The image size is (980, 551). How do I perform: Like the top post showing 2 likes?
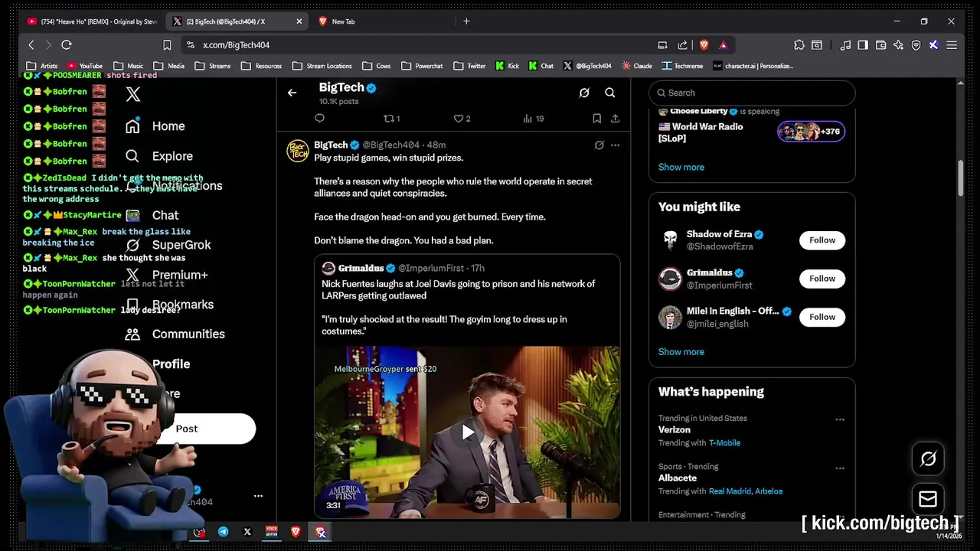[462, 119]
